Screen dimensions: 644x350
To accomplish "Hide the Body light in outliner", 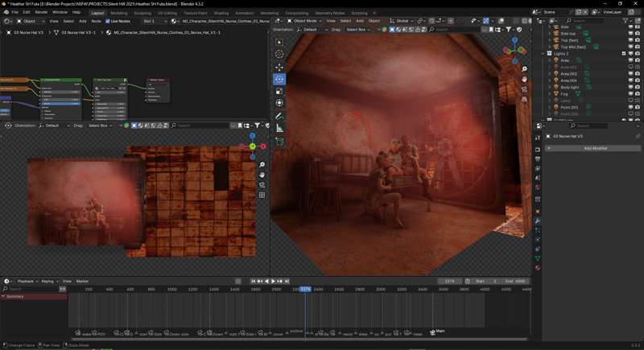I will tap(631, 87).
